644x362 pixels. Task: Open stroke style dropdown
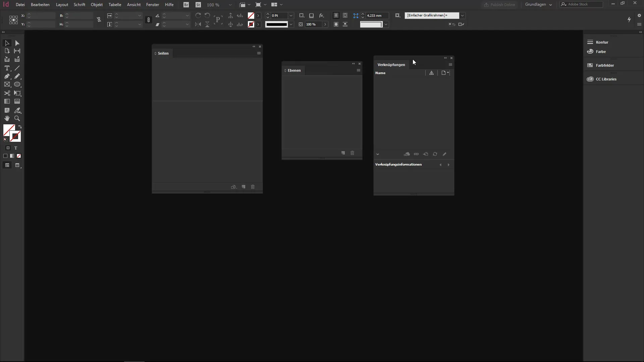[291, 24]
